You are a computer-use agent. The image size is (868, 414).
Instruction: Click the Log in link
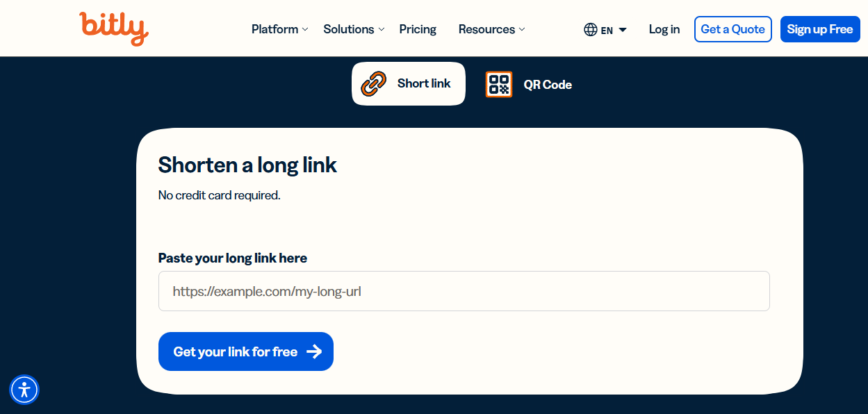coord(664,29)
